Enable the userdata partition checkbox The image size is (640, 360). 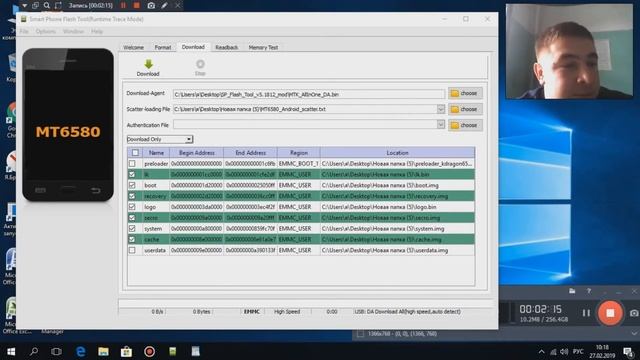click(x=132, y=250)
